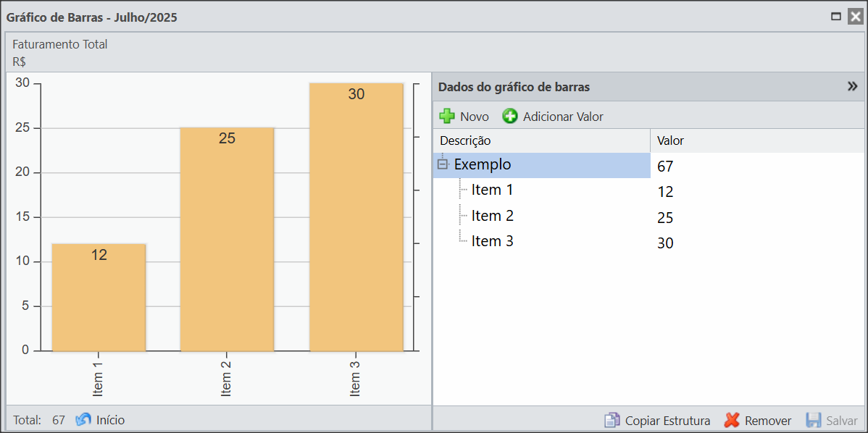Image resolution: width=868 pixels, height=433 pixels.
Task: Click the green plus Novo icon
Action: pyautogui.click(x=447, y=116)
